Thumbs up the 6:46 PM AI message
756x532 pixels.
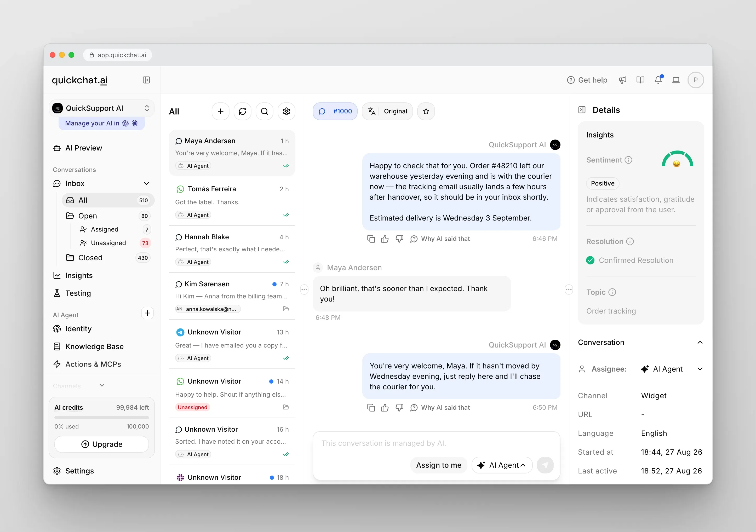tap(385, 239)
